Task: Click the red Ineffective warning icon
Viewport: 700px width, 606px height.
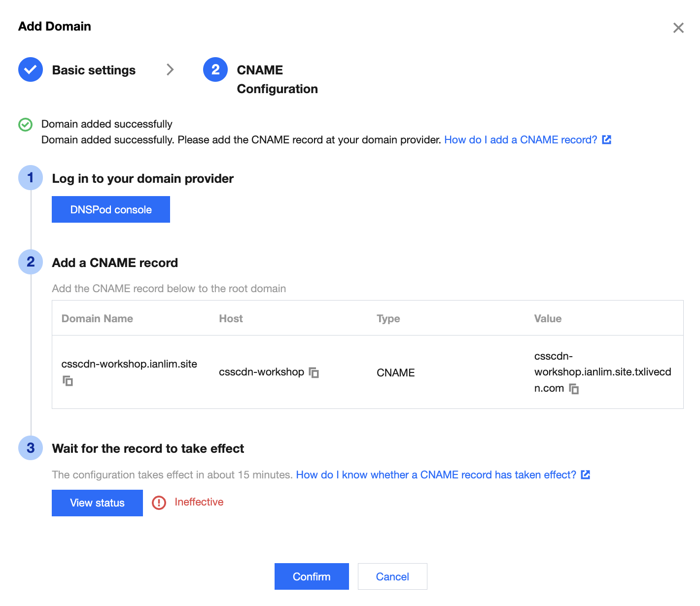Action: tap(159, 503)
